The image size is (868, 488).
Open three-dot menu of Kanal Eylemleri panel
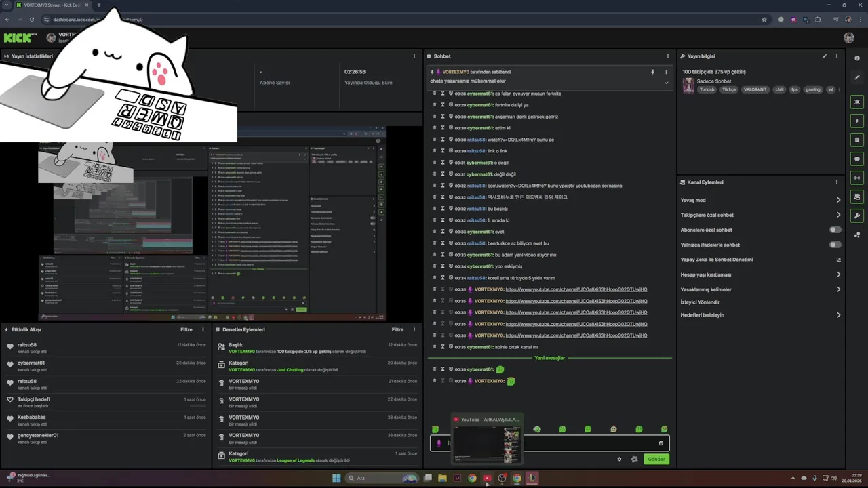pyautogui.click(x=837, y=182)
